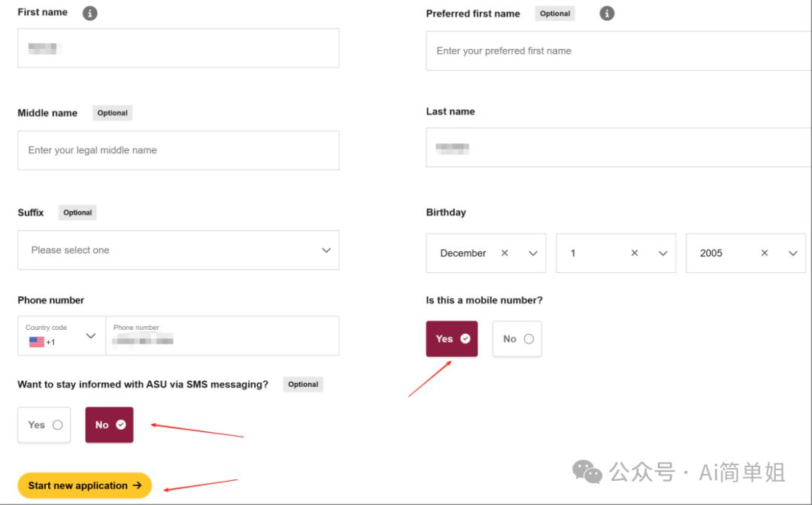The width and height of the screenshot is (812, 505).
Task: Click the First name info icon
Action: click(89, 13)
